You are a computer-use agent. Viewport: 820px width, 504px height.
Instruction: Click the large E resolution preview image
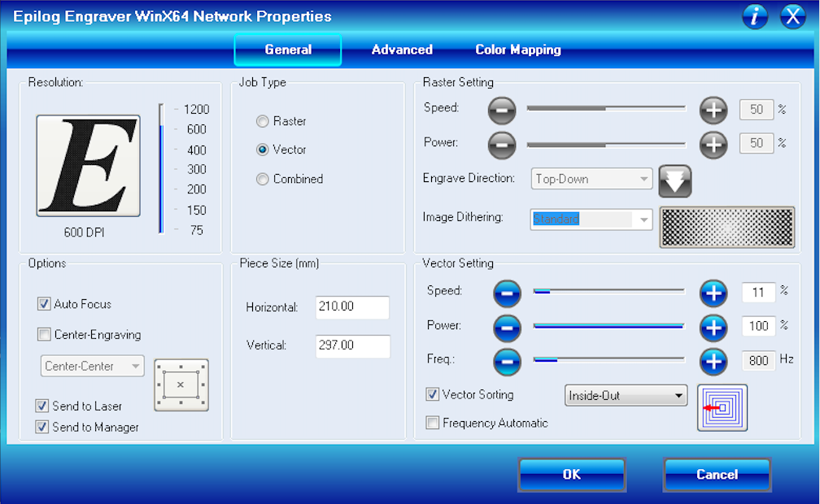[89, 166]
